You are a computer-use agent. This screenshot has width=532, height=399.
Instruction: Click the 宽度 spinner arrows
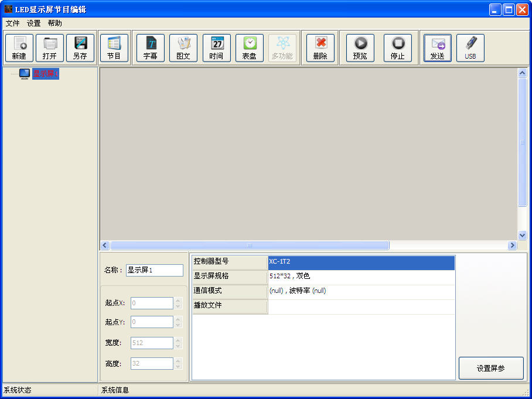click(x=178, y=343)
